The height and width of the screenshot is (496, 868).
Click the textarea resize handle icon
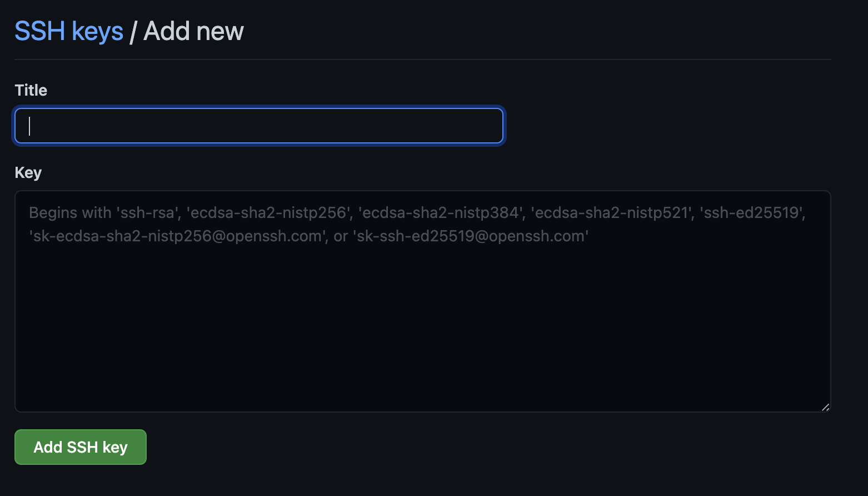[825, 407]
